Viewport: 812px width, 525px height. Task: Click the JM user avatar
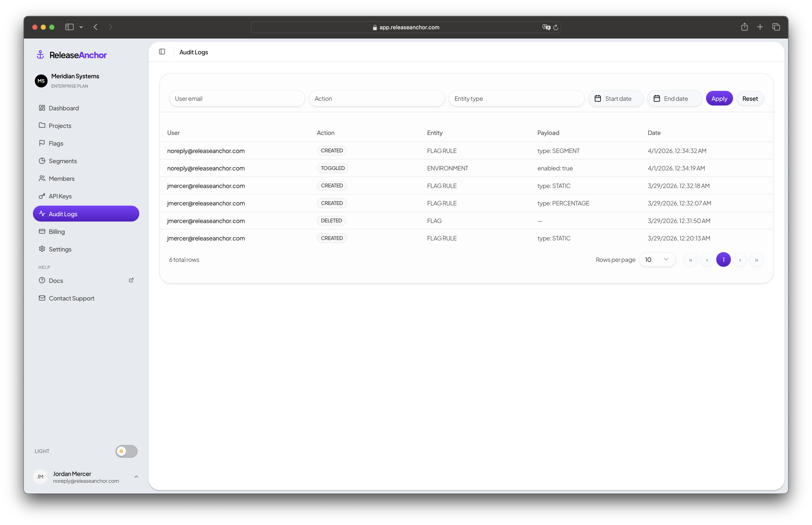point(40,477)
